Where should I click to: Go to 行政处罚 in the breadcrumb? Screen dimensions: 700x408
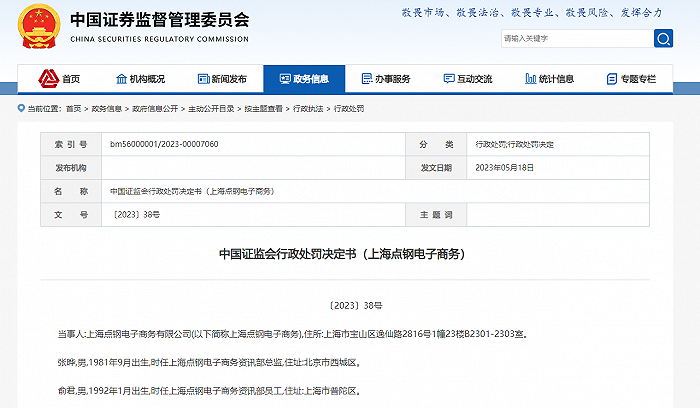[349, 108]
